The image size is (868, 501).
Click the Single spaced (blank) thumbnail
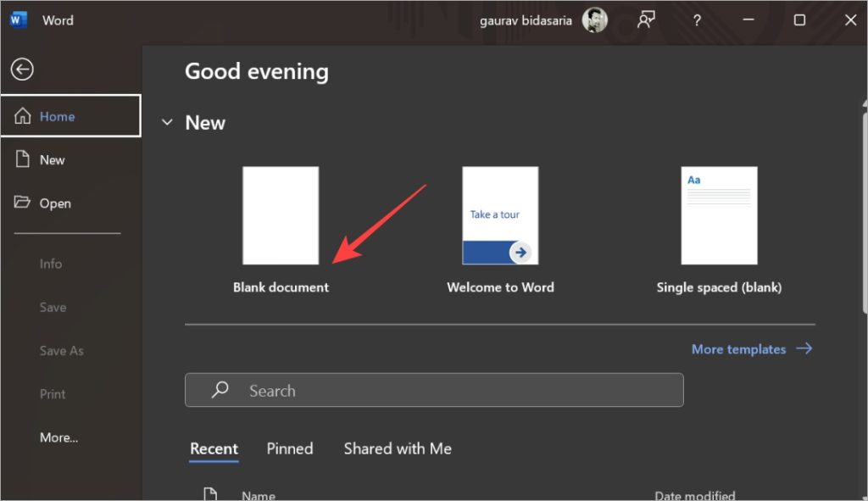719,215
